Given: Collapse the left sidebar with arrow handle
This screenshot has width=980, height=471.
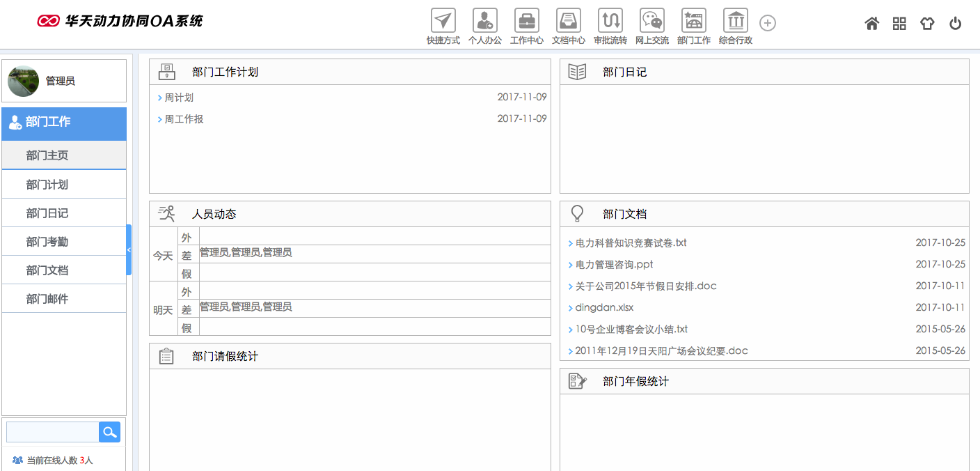Looking at the screenshot, I should tap(129, 249).
